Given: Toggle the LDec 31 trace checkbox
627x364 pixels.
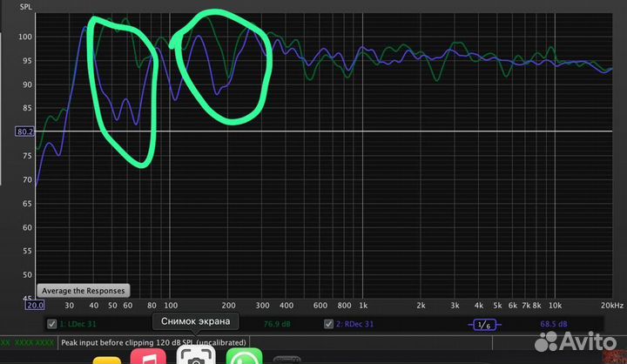Looking at the screenshot, I should pyautogui.click(x=51, y=325).
